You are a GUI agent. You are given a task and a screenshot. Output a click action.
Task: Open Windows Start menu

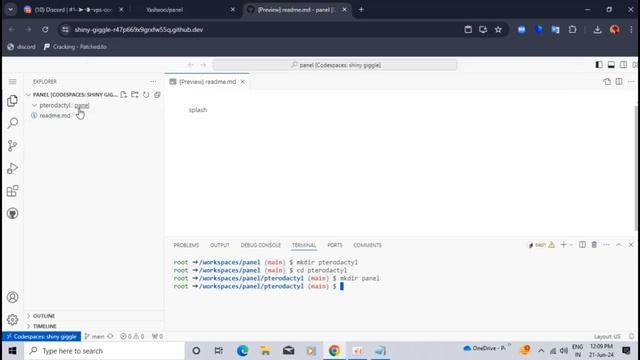click(x=12, y=351)
